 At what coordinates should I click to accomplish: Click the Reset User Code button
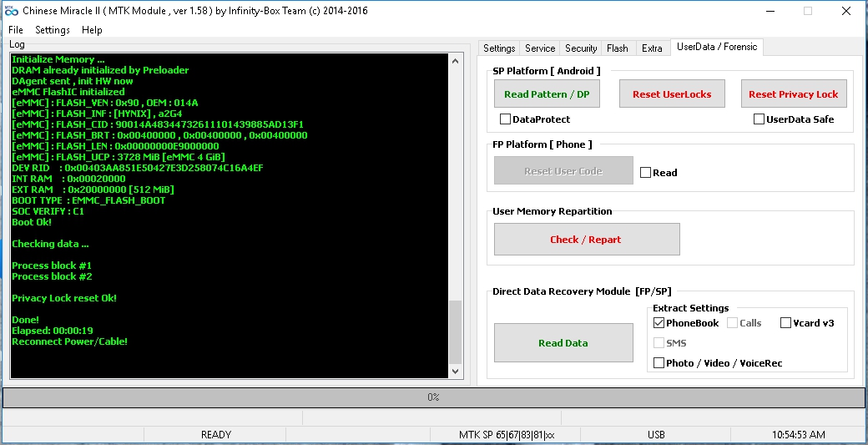tap(563, 171)
